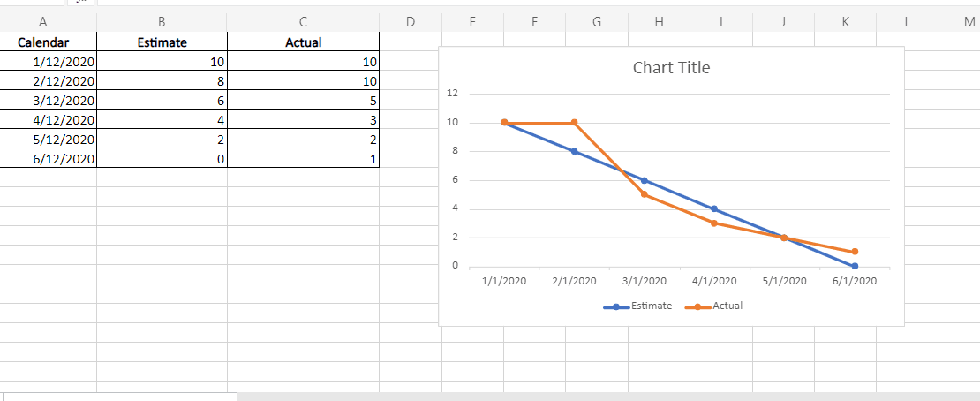Click the 0 label on vertical axis
Screen dimensions: 980x401
tap(456, 266)
